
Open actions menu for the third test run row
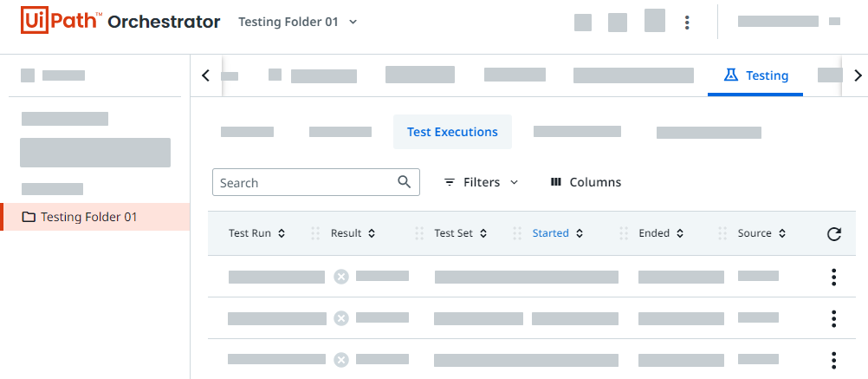pos(833,359)
